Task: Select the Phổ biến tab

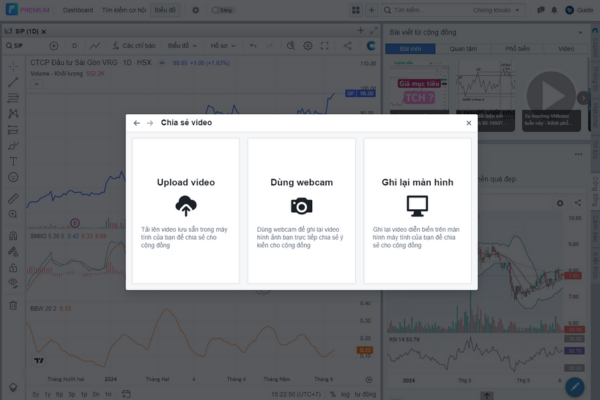Action: (517, 49)
